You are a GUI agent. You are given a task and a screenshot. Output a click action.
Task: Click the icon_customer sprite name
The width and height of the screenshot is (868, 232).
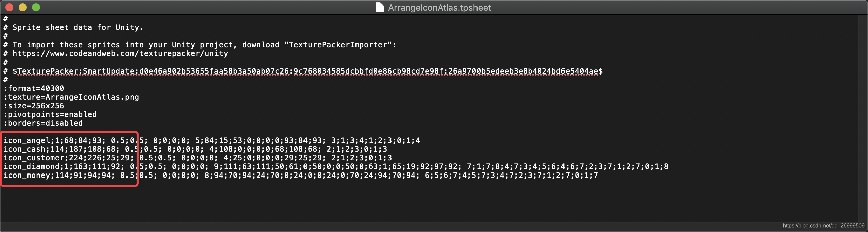click(34, 158)
